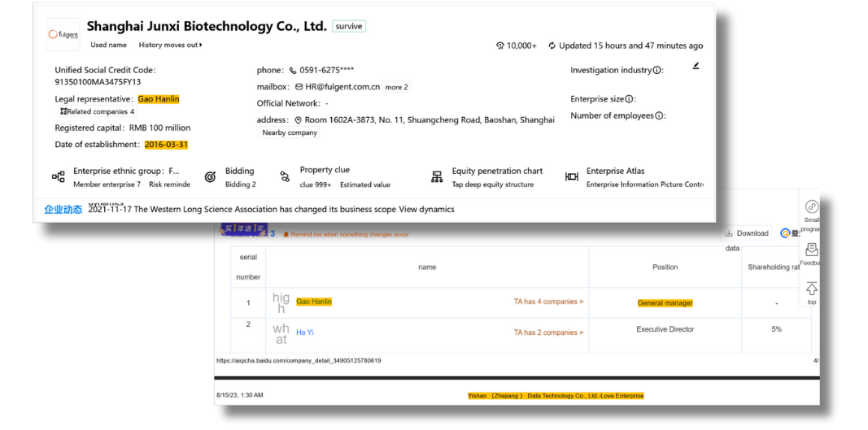Click Remind me when something changes occur

coord(350,235)
